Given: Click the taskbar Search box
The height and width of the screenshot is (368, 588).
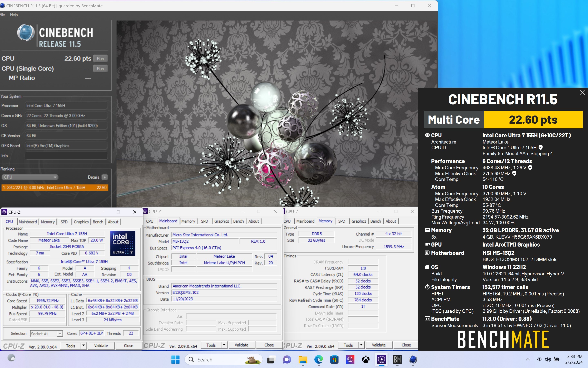Looking at the screenshot, I should [224, 359].
